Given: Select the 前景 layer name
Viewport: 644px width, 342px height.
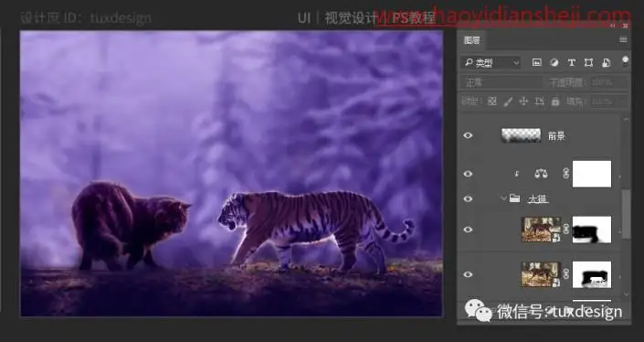Looking at the screenshot, I should [557, 135].
